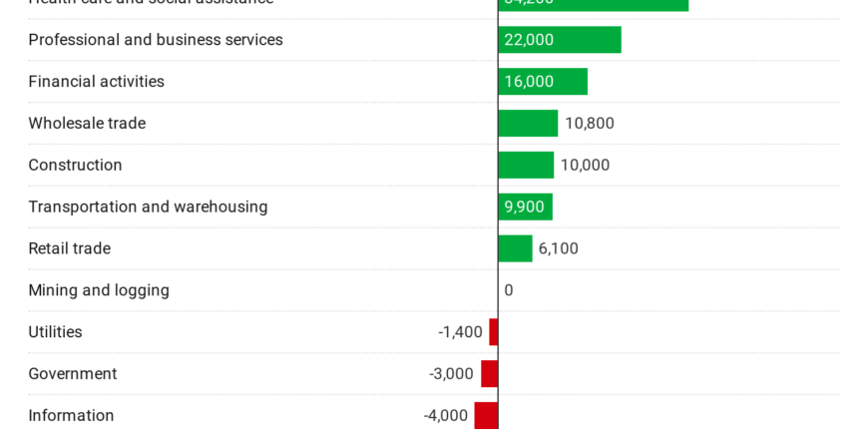This screenshot has width=868, height=429.
Task: Click the 10,800 value label
Action: coord(590,124)
